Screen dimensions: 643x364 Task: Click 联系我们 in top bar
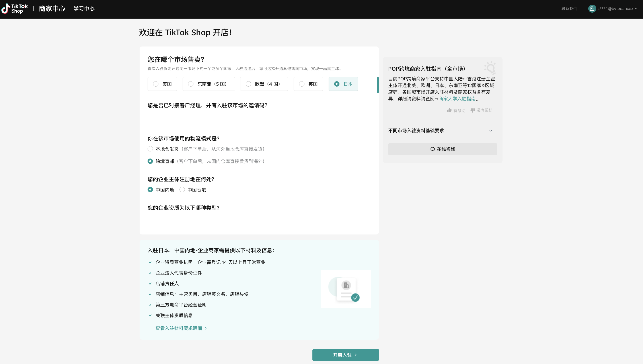(569, 8)
